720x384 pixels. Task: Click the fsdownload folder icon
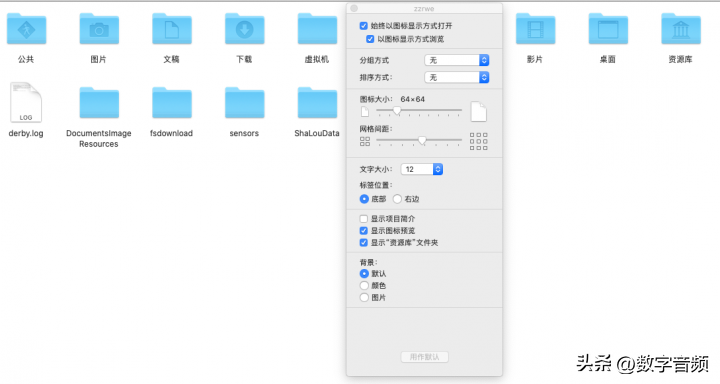(x=172, y=103)
